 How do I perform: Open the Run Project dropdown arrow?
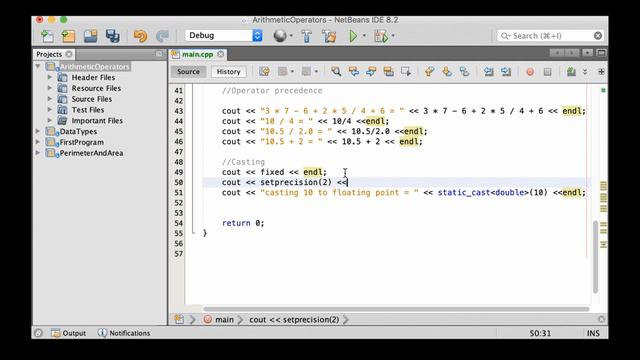point(364,36)
